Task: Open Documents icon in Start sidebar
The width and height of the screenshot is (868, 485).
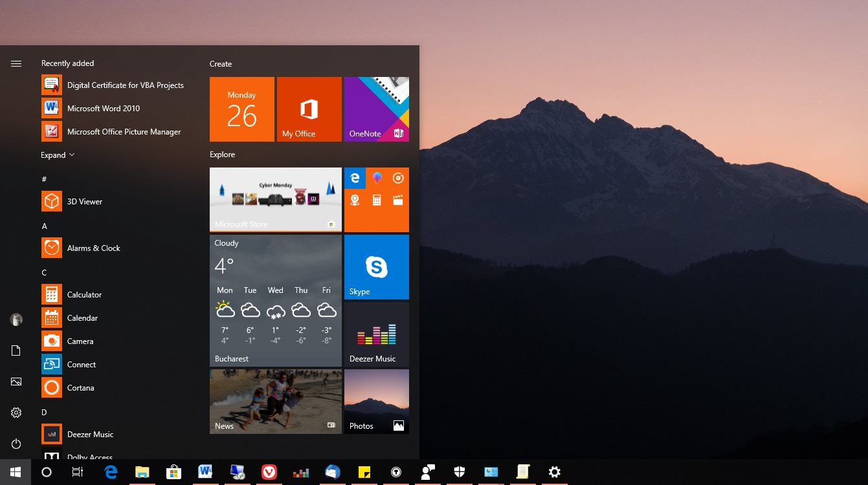Action: tap(16, 350)
